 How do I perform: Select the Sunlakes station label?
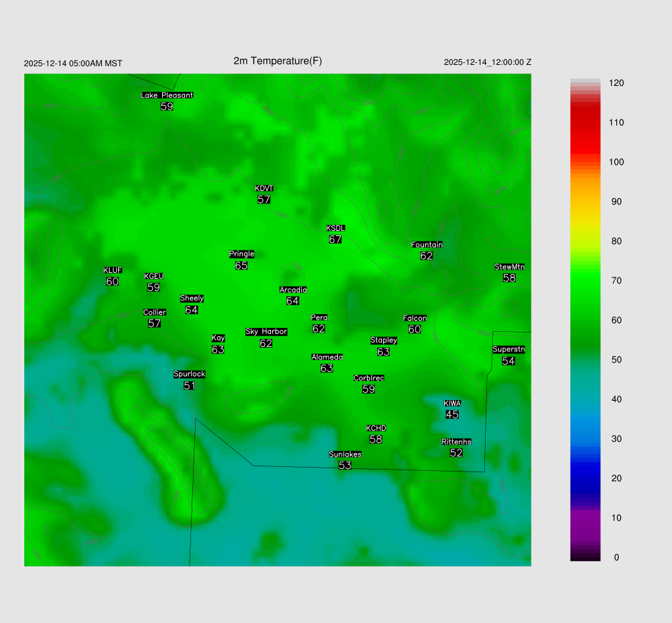pyautogui.click(x=345, y=454)
